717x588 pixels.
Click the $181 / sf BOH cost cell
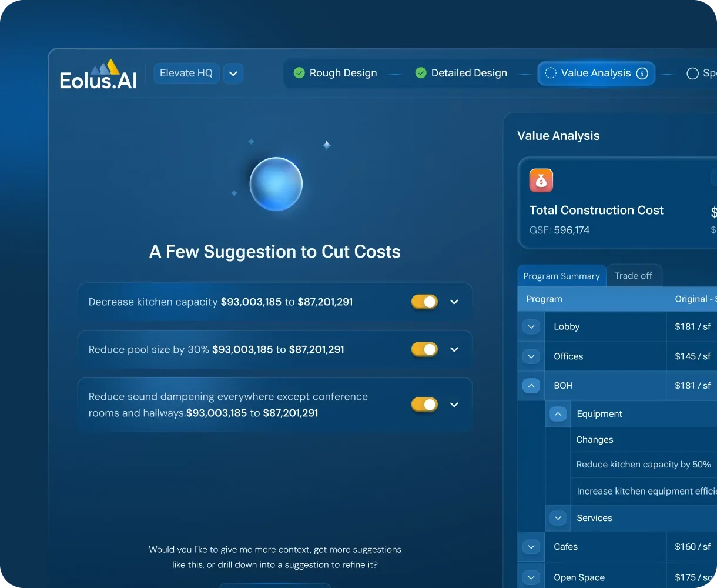[692, 386]
